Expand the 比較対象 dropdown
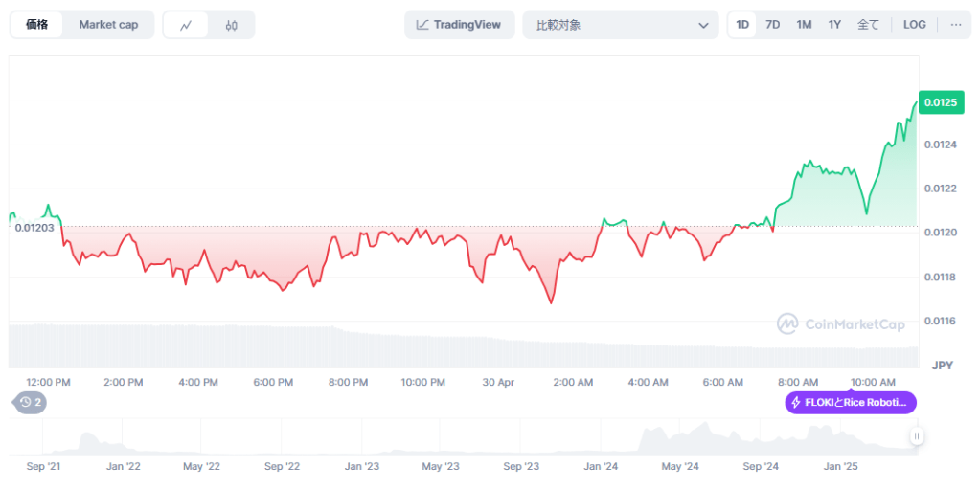Screen dimensions: 980x490 (620, 25)
